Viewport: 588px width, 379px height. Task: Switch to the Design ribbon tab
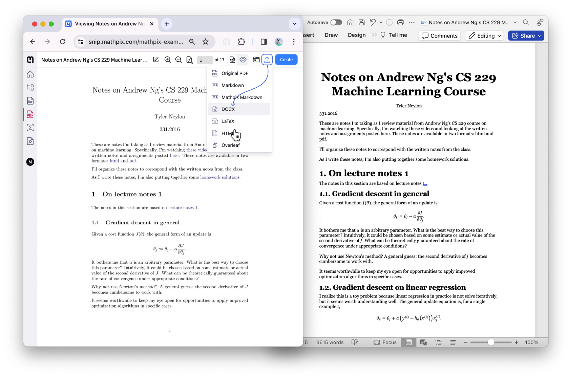coord(356,35)
